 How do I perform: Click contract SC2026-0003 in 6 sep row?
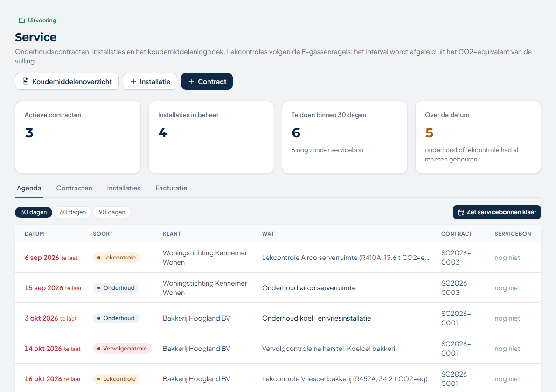(x=456, y=258)
